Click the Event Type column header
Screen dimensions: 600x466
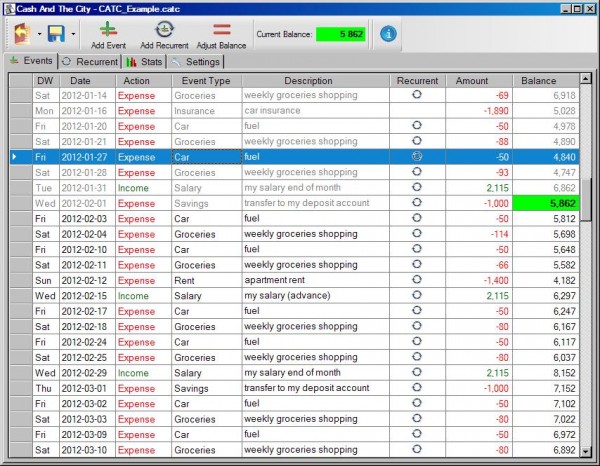pyautogui.click(x=206, y=80)
